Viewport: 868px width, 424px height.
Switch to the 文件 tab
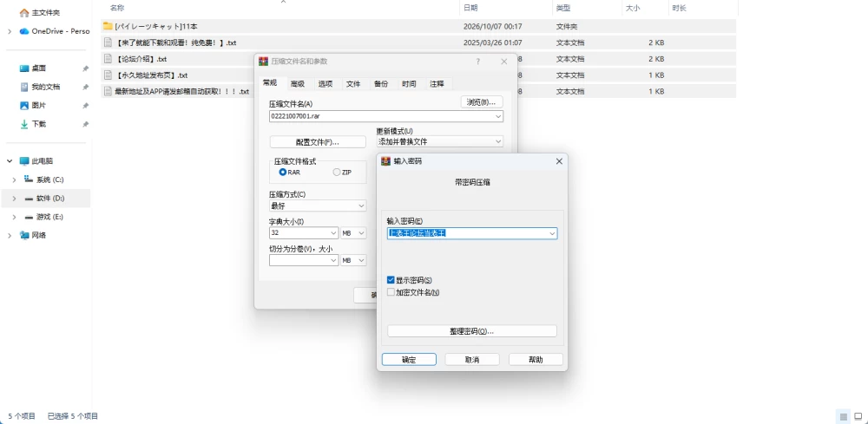tap(353, 84)
